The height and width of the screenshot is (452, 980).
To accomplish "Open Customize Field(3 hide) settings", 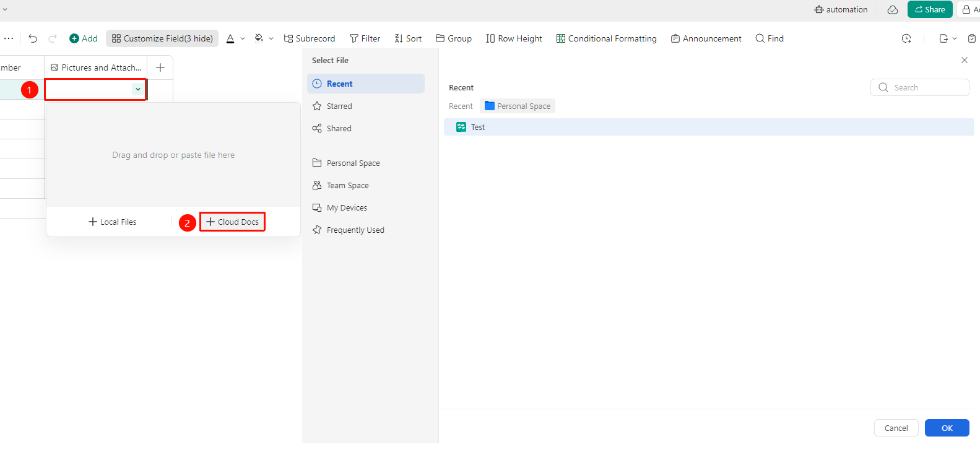I will click(x=162, y=38).
